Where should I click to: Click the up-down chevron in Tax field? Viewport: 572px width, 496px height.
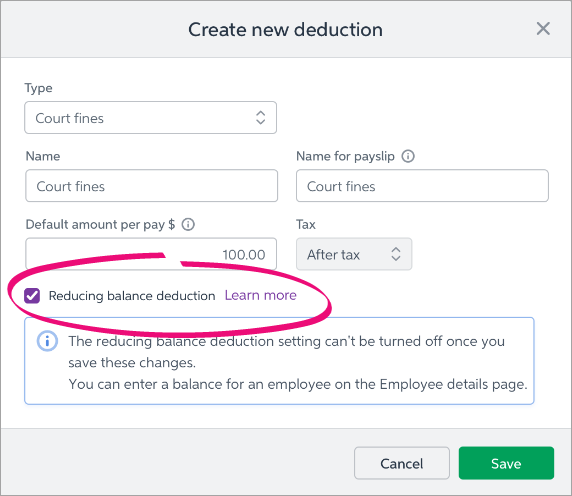point(396,254)
